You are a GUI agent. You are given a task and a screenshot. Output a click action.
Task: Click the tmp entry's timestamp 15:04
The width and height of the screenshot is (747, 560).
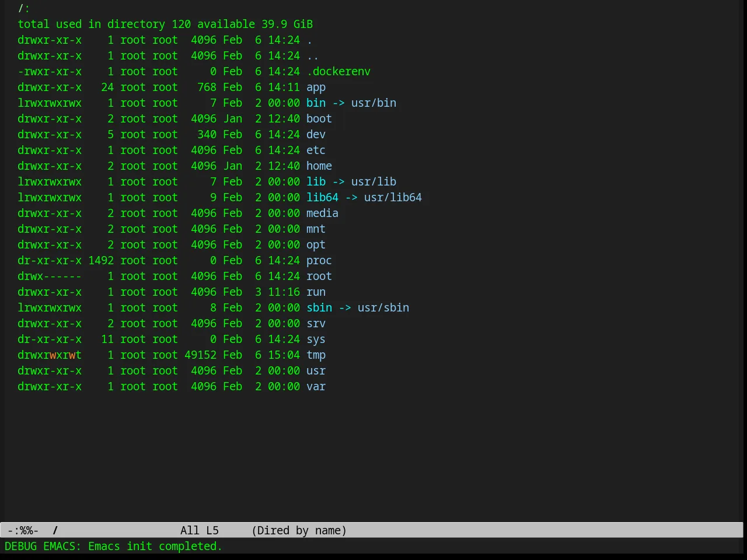[x=284, y=355]
